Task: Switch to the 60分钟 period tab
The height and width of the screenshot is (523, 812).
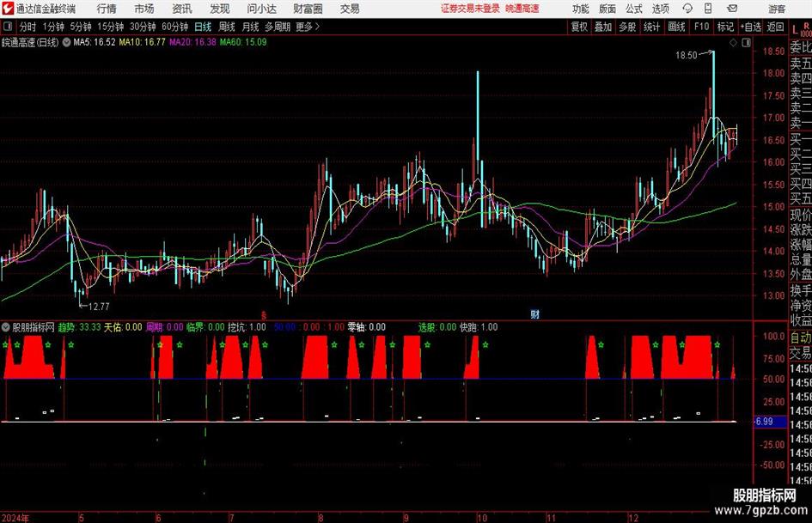Action: tap(174, 27)
